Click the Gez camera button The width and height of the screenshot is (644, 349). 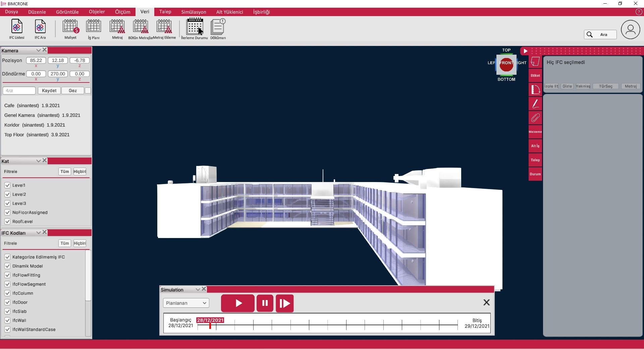click(x=73, y=91)
